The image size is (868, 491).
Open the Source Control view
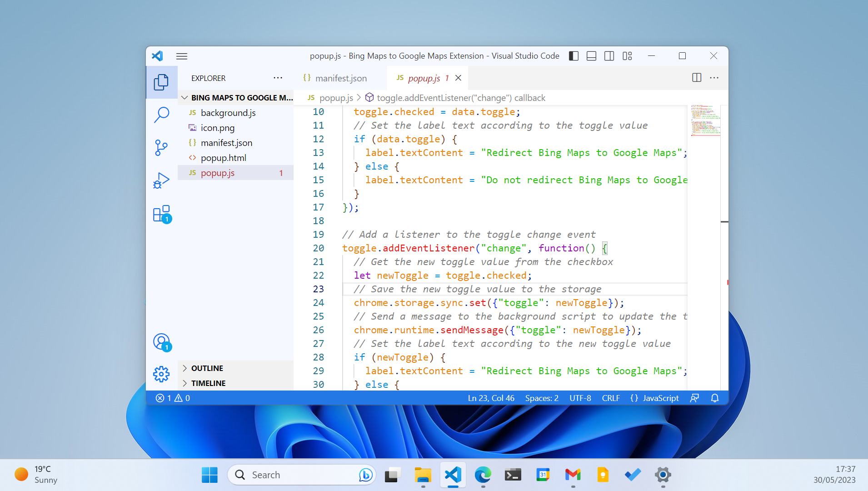(x=161, y=148)
